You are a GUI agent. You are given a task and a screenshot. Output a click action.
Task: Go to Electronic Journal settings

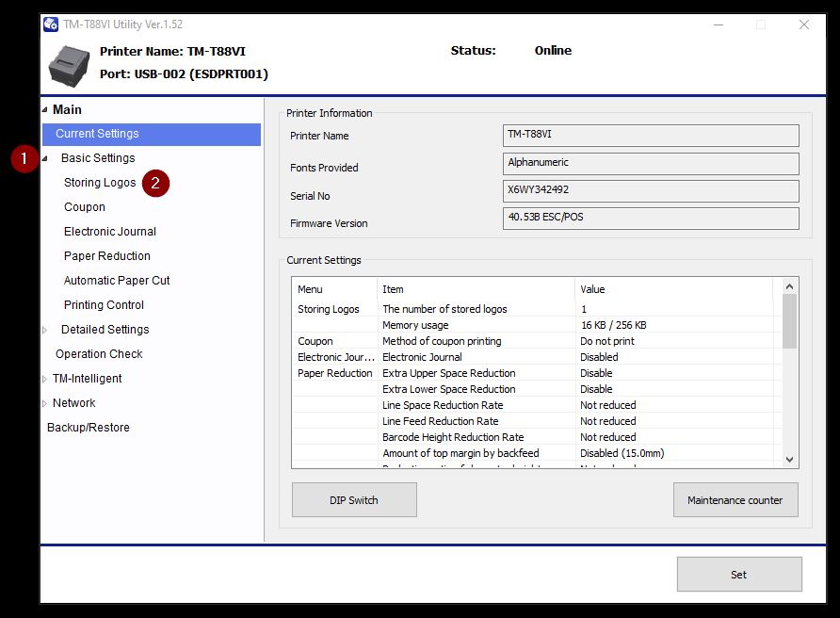click(110, 232)
